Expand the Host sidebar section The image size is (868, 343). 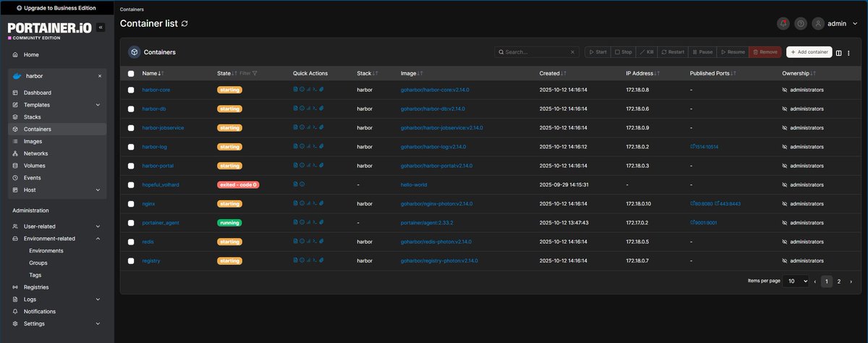pyautogui.click(x=98, y=190)
